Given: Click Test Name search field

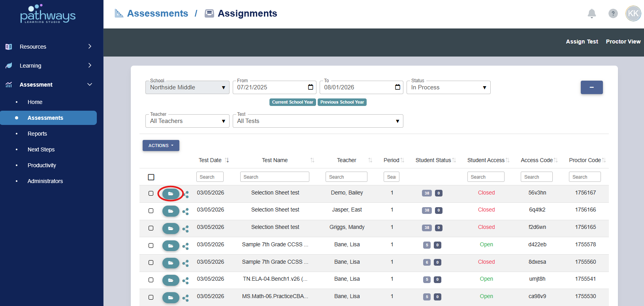Looking at the screenshot, I should coord(275,177).
